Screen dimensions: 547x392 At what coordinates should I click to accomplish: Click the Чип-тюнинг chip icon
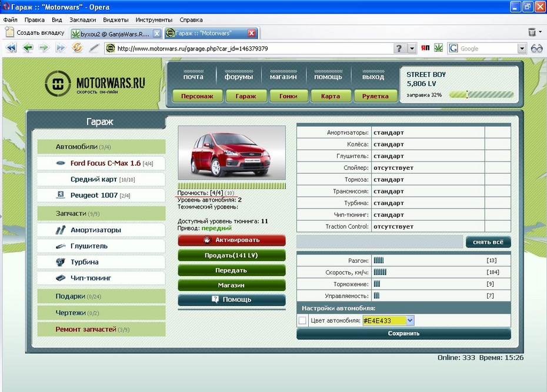[x=61, y=278]
